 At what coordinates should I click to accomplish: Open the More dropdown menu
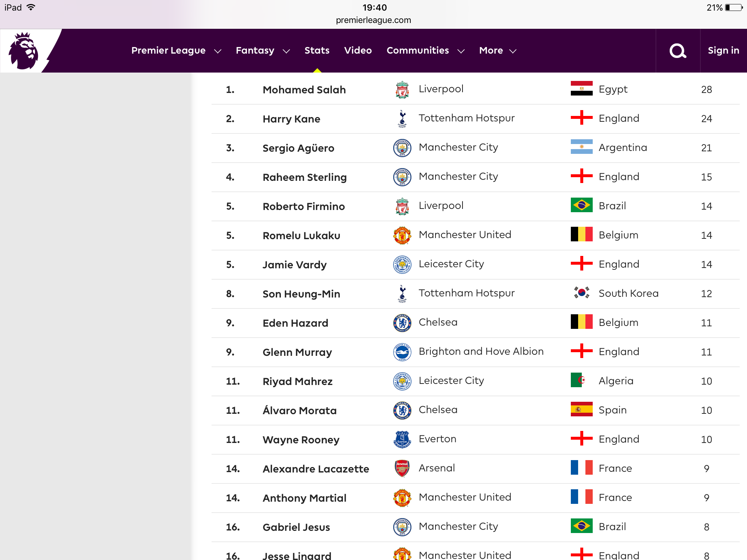[x=498, y=51]
